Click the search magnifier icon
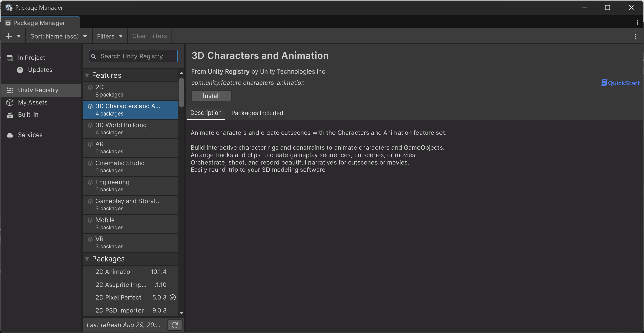This screenshot has width=644, height=333. point(94,56)
